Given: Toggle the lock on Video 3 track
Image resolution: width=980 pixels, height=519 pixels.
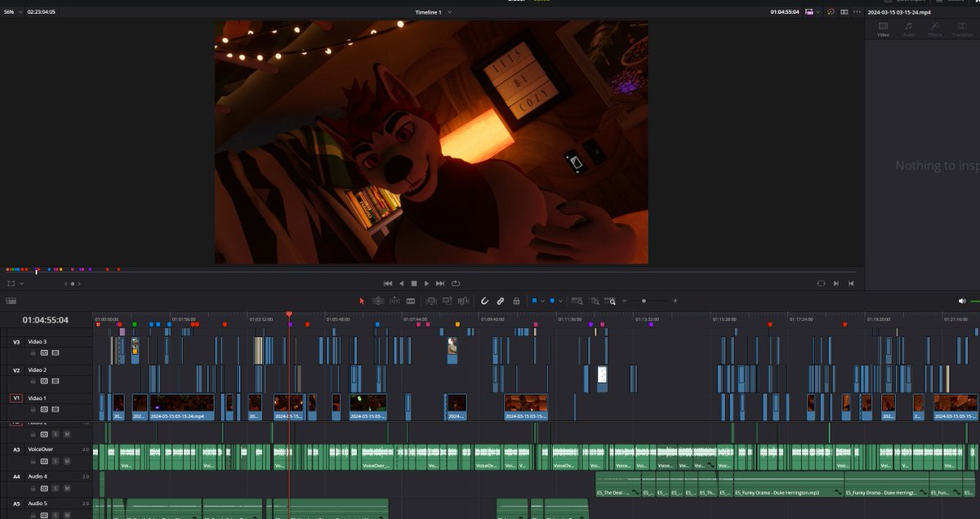Looking at the screenshot, I should [x=33, y=353].
